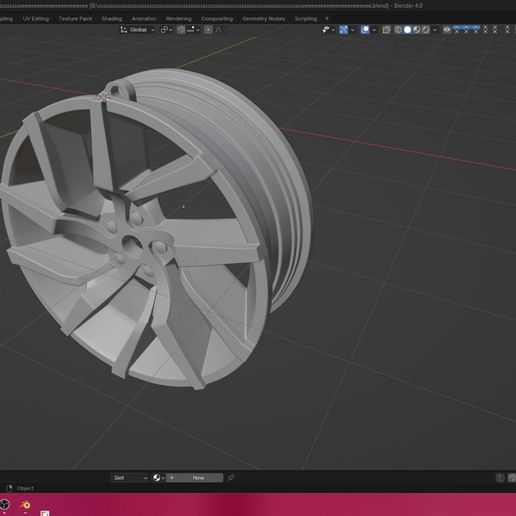Toggle proportional editing
This screenshot has width=516, height=516.
click(208, 30)
